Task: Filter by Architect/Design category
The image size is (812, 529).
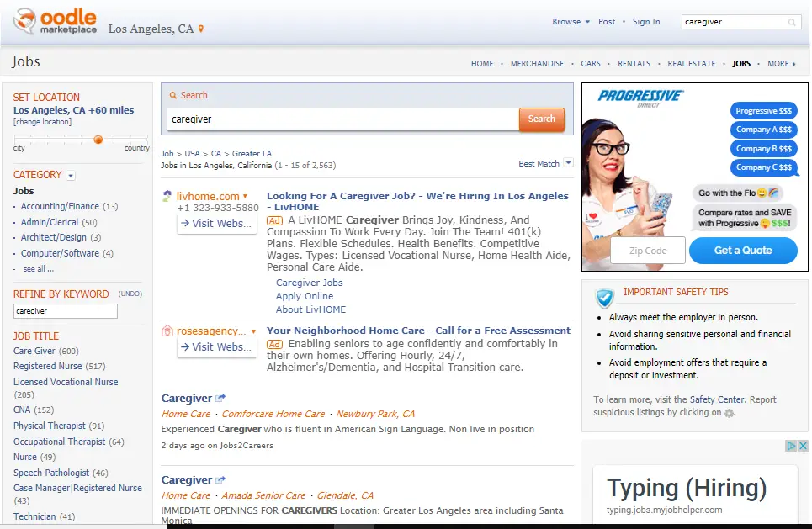Action: click(53, 237)
